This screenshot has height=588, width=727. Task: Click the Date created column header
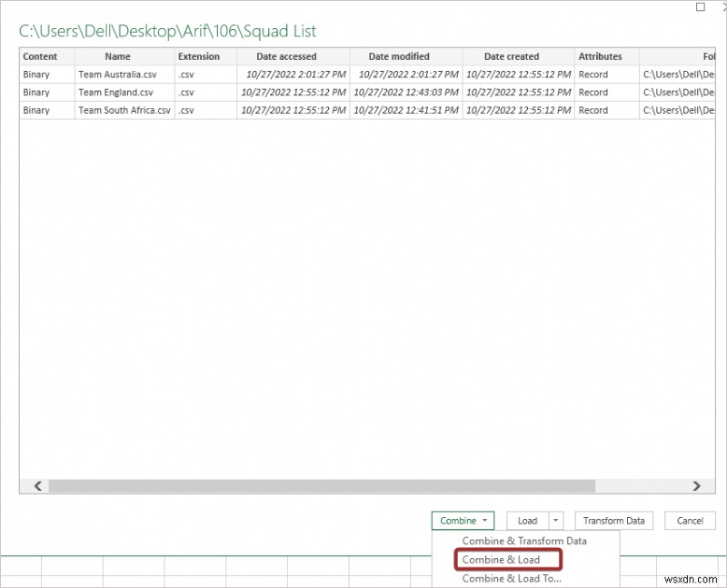point(511,56)
